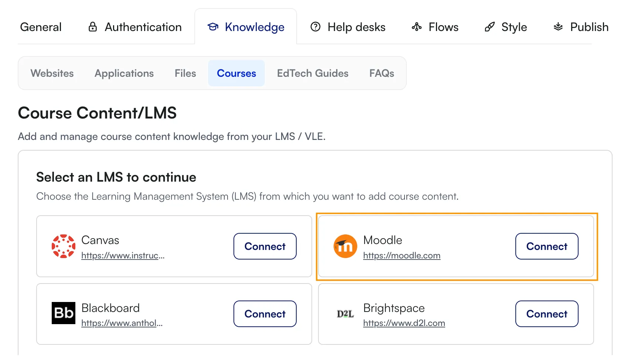
Task: Switch to the Authentication tab
Action: click(135, 27)
